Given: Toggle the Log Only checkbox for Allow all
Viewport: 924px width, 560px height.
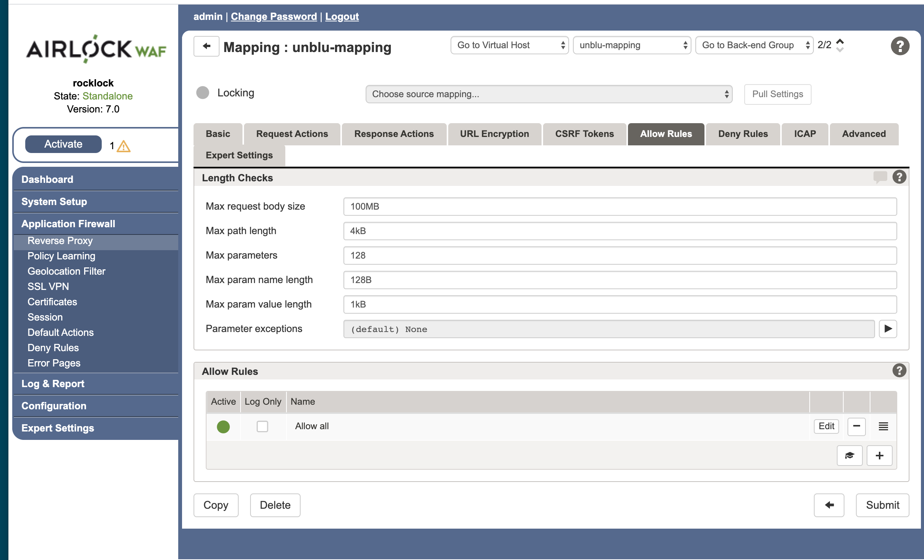Looking at the screenshot, I should click(262, 426).
